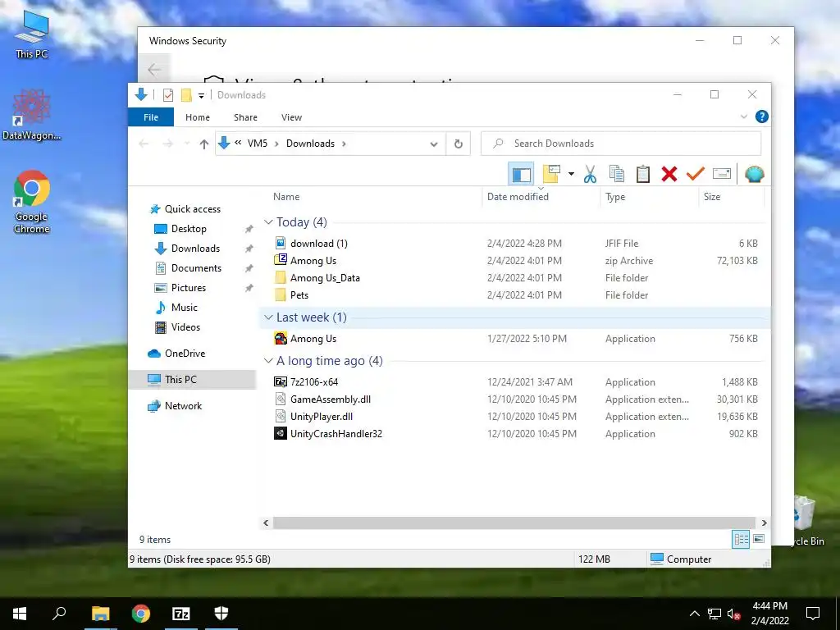Collapse the Today (4) group
This screenshot has width=840, height=630.
pyautogui.click(x=268, y=222)
